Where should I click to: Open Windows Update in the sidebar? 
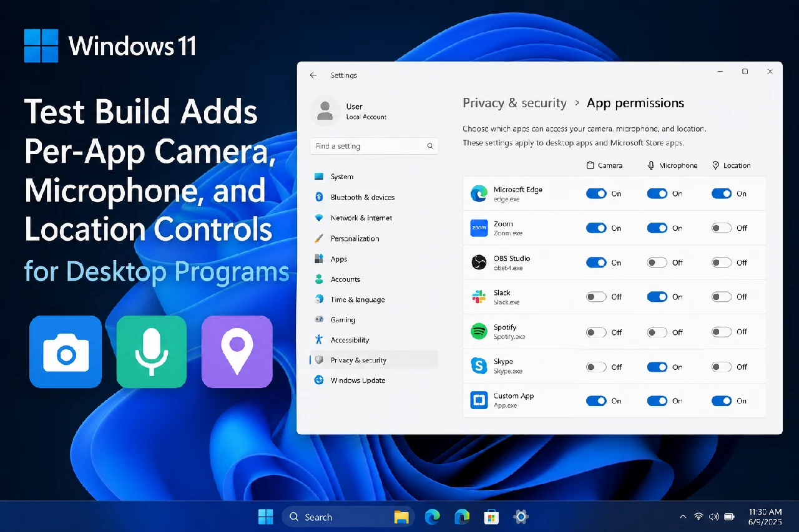click(x=374, y=380)
